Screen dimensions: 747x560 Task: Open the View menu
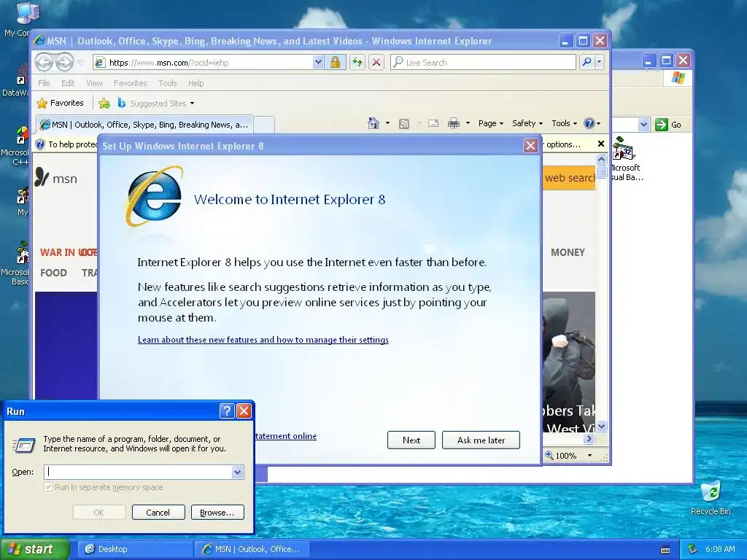click(x=94, y=83)
